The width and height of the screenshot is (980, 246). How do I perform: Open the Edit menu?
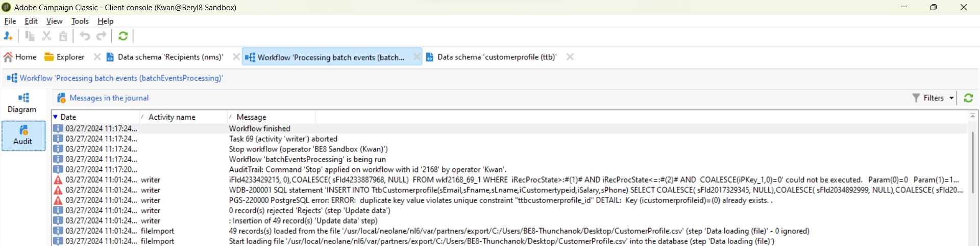pyautogui.click(x=31, y=21)
